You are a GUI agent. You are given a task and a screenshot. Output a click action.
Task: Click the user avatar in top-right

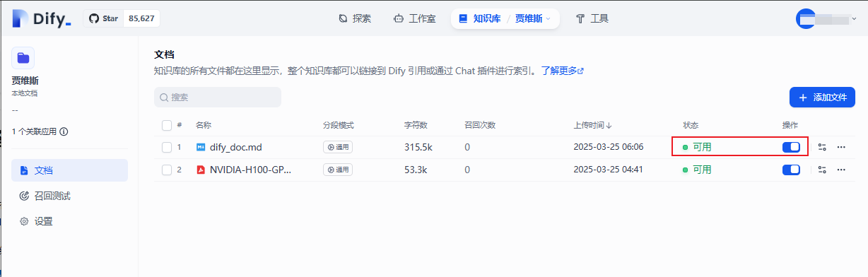(807, 19)
